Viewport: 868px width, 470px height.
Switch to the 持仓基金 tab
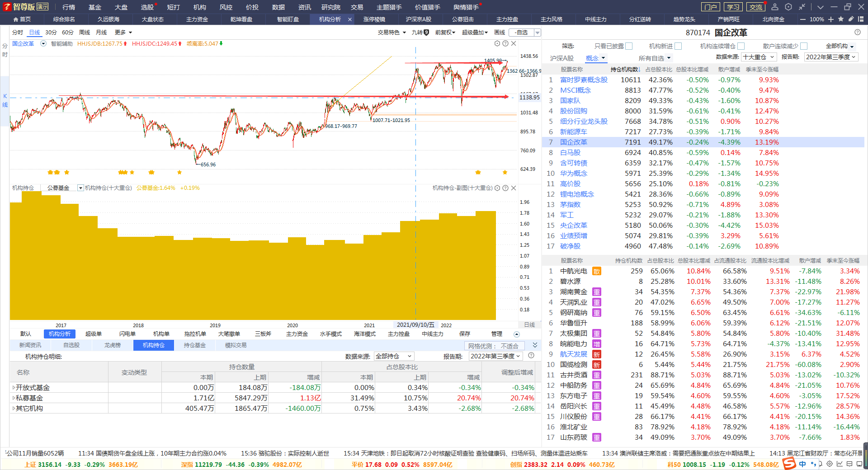pyautogui.click(x=195, y=345)
